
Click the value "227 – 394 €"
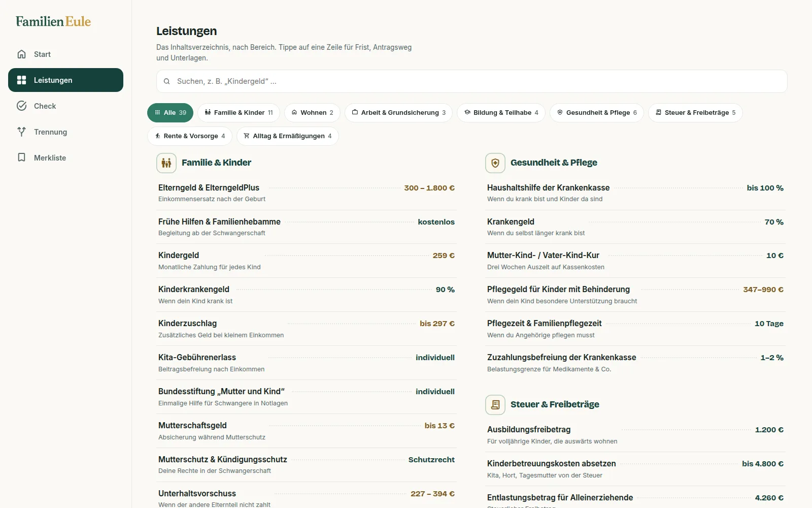click(432, 494)
